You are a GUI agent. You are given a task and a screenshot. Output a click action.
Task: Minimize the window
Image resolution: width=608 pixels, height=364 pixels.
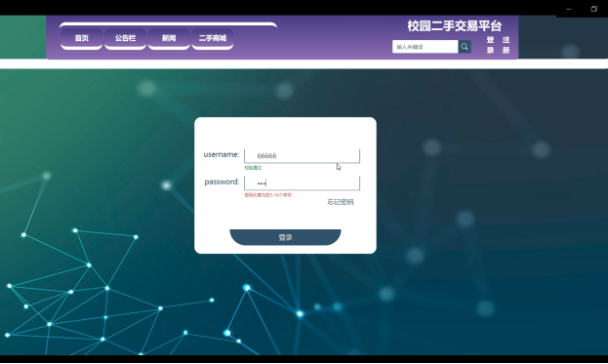[569, 9]
